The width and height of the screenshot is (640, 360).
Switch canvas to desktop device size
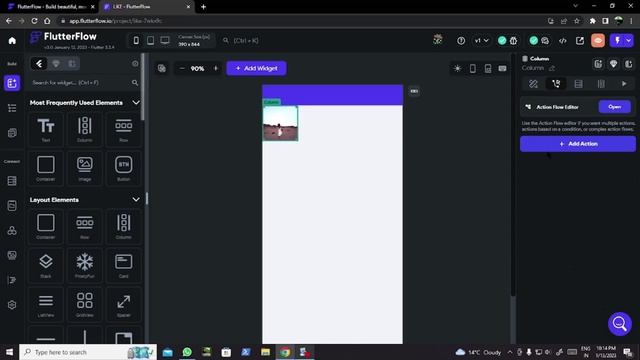pyautogui.click(x=165, y=40)
